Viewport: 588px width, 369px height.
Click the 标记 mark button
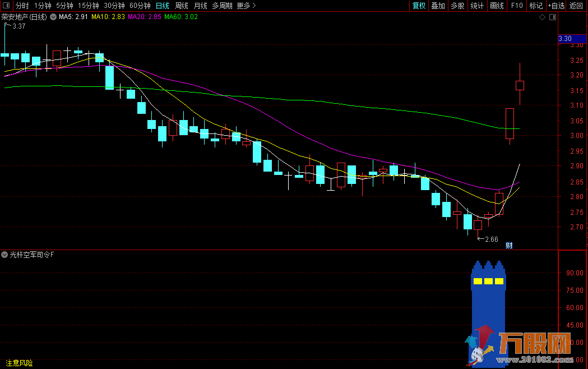536,6
